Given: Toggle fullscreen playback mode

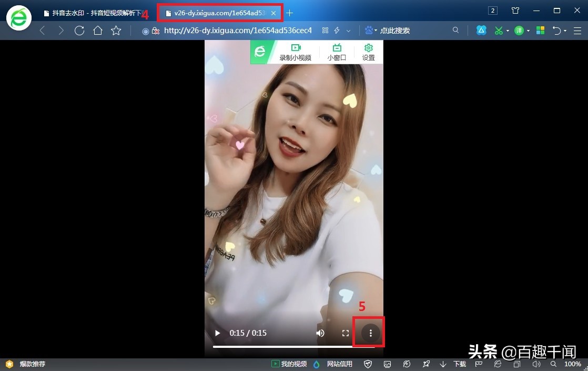Looking at the screenshot, I should (346, 333).
